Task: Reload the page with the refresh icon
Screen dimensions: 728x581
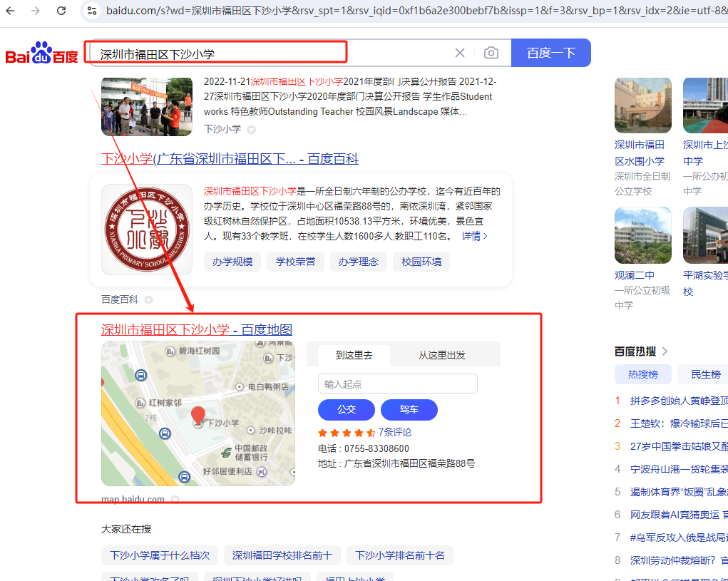Action: click(61, 10)
